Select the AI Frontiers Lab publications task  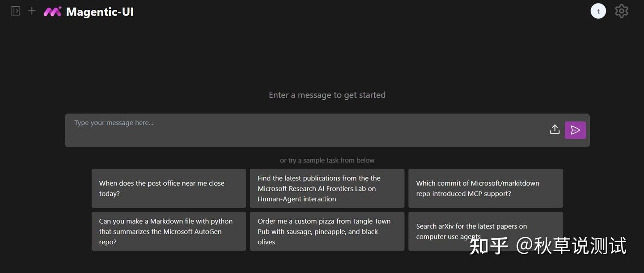click(327, 188)
